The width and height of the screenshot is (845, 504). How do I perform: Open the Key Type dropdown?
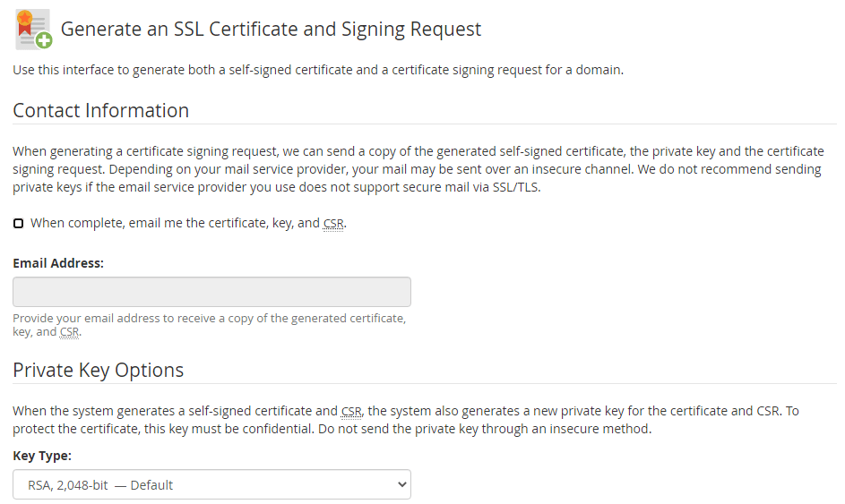tap(211, 484)
